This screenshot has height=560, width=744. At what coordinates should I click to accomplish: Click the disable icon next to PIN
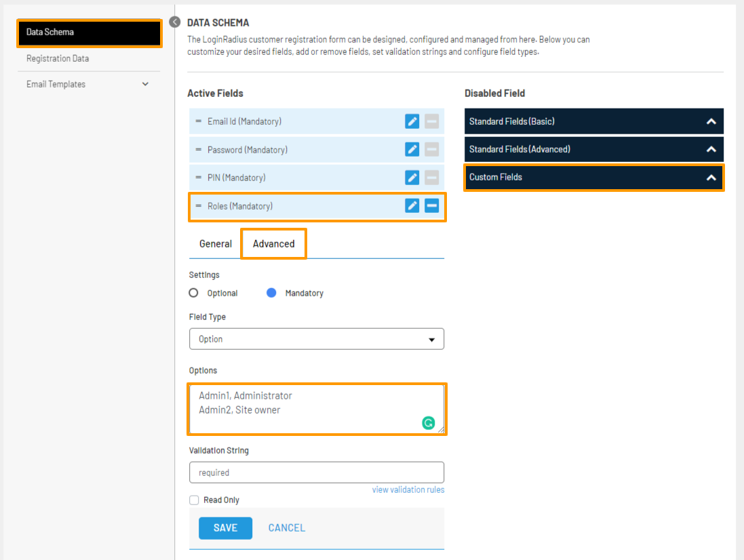point(432,178)
